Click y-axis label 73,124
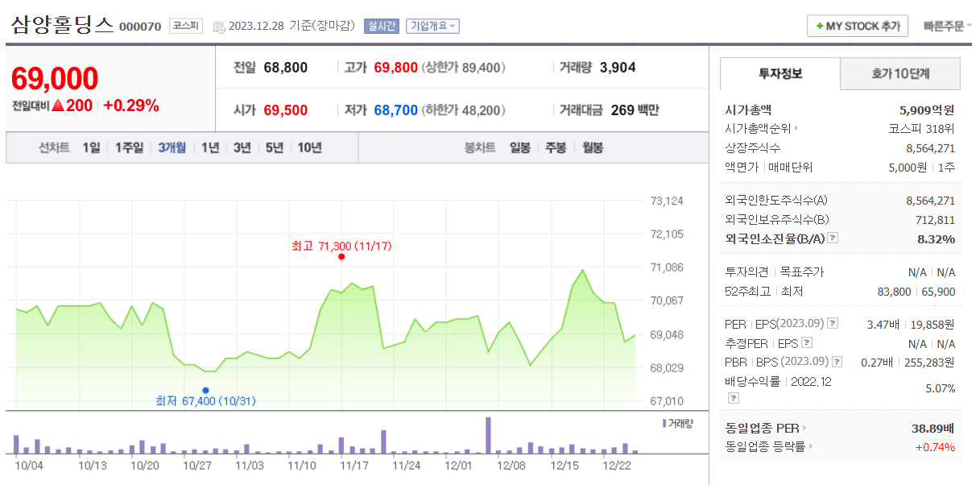 [667, 201]
